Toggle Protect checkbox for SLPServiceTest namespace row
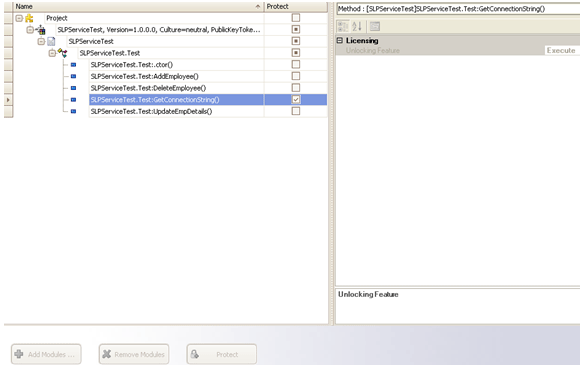The height and width of the screenshot is (369, 583). tap(296, 41)
